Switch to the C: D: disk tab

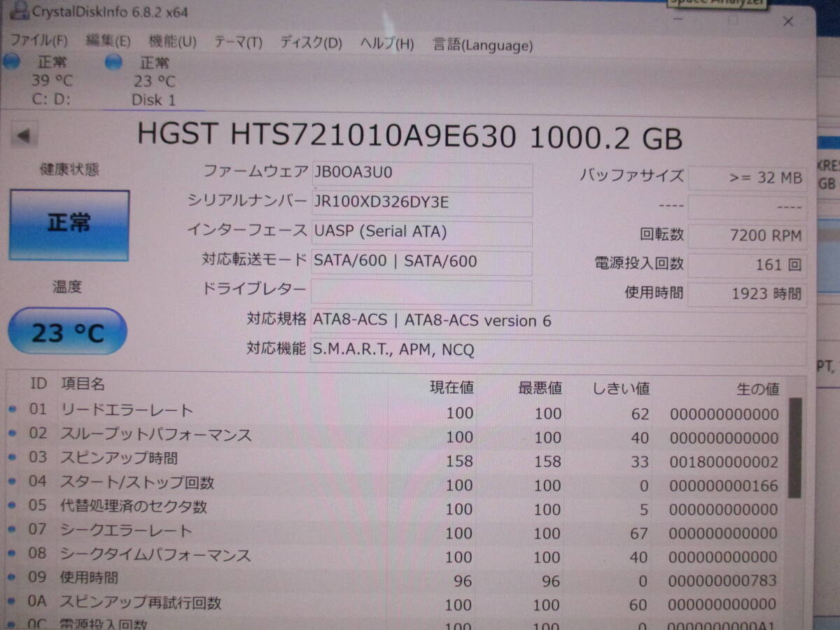51,80
